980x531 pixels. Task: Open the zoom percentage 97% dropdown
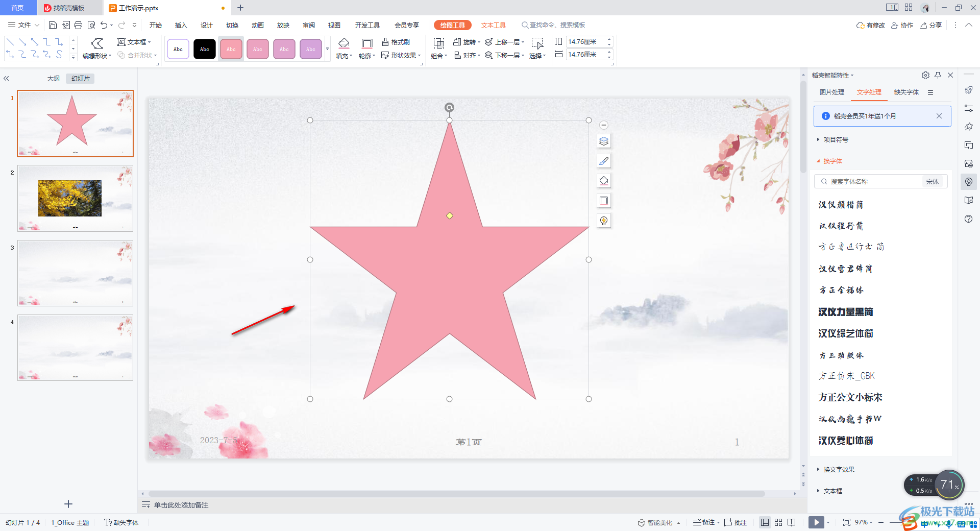coord(864,522)
